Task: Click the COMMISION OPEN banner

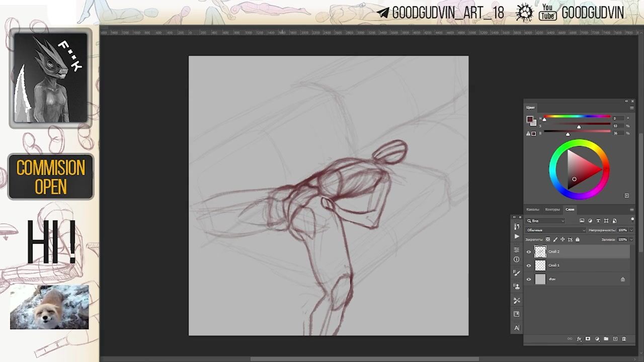Action: click(x=51, y=176)
